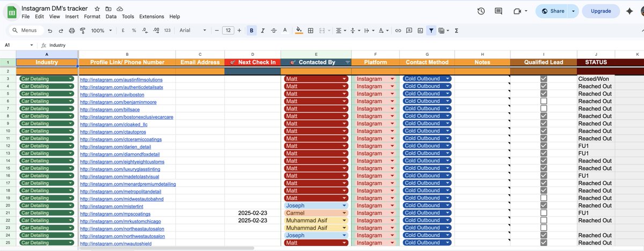Star the Instagram DM's tracker document
Image resolution: width=644 pixels, height=251 pixels.
click(97, 9)
